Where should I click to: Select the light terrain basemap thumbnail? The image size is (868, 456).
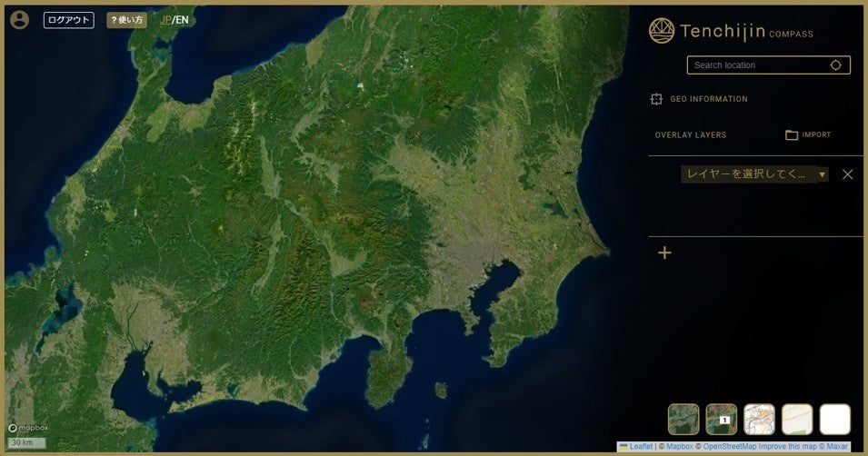coord(797,420)
